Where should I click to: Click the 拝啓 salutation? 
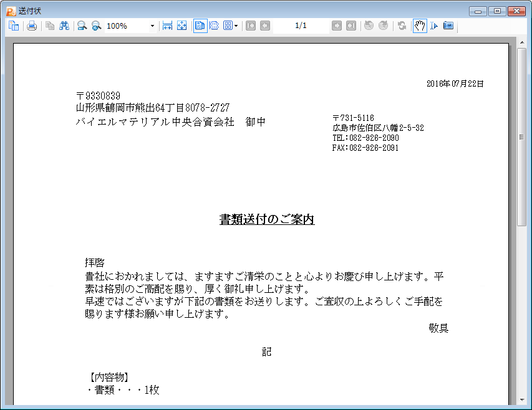[95, 262]
